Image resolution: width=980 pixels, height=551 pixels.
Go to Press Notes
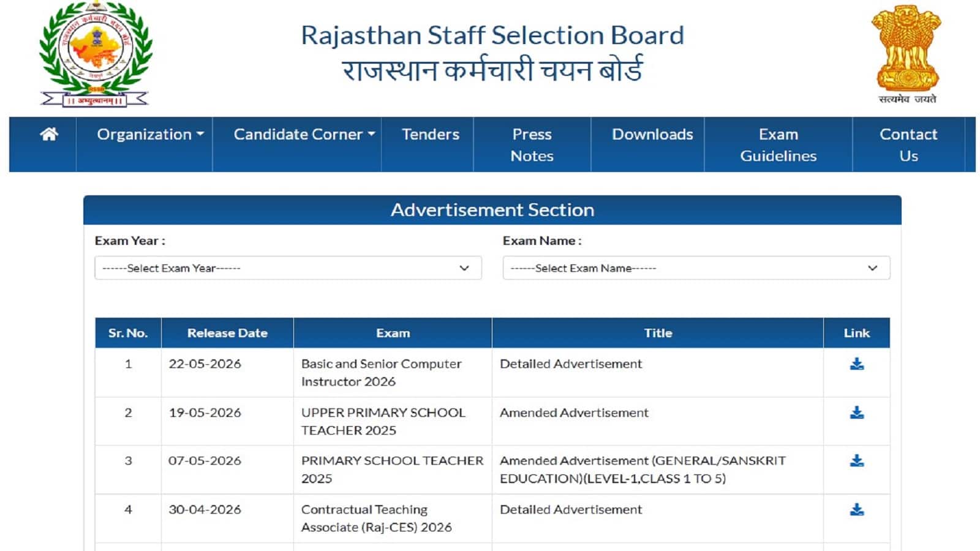click(x=532, y=144)
